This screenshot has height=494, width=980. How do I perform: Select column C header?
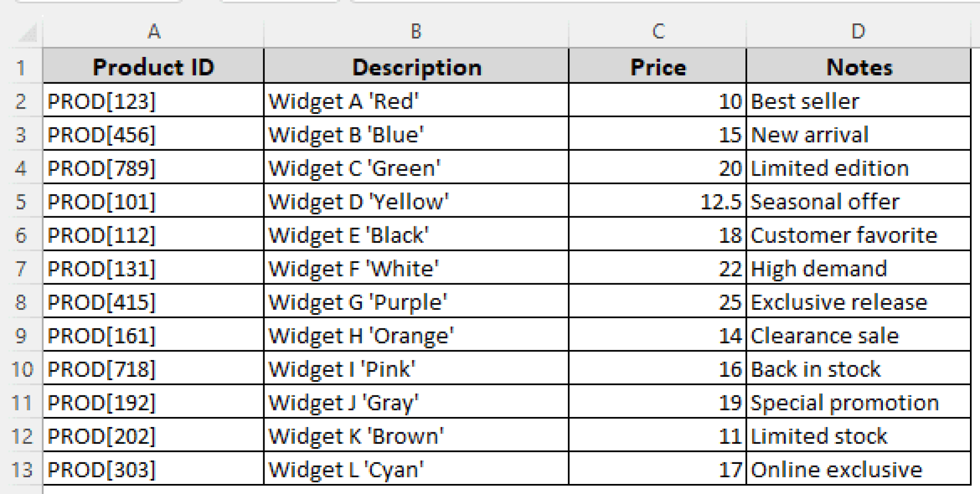pos(657,32)
